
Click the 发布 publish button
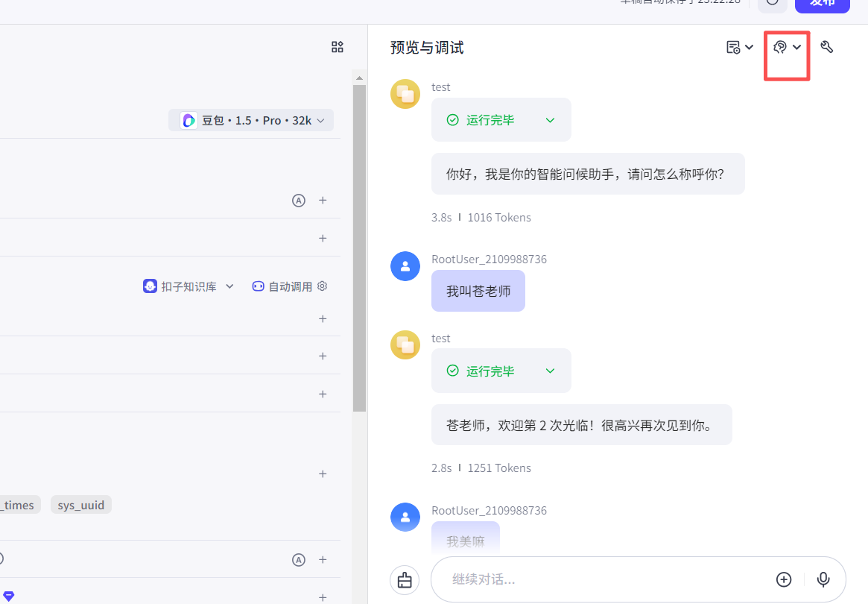[x=823, y=3]
